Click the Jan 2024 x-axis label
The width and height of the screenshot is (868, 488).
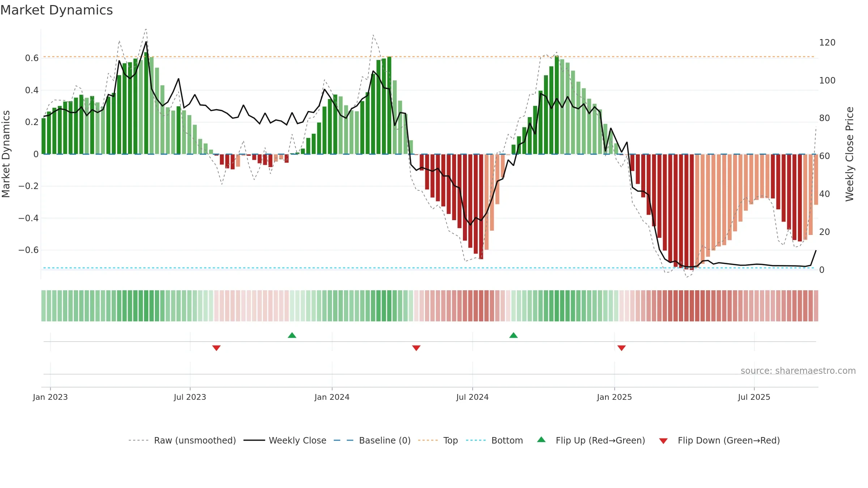(332, 397)
